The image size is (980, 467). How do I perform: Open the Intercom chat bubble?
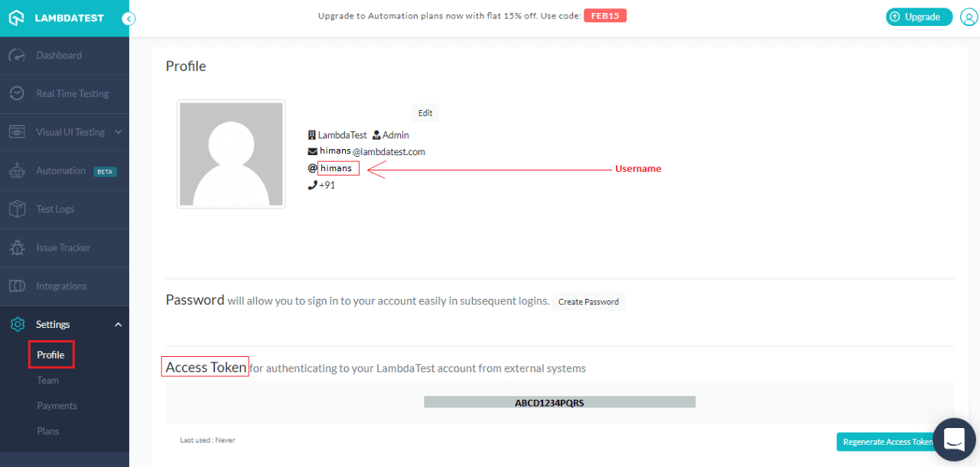(x=953, y=439)
